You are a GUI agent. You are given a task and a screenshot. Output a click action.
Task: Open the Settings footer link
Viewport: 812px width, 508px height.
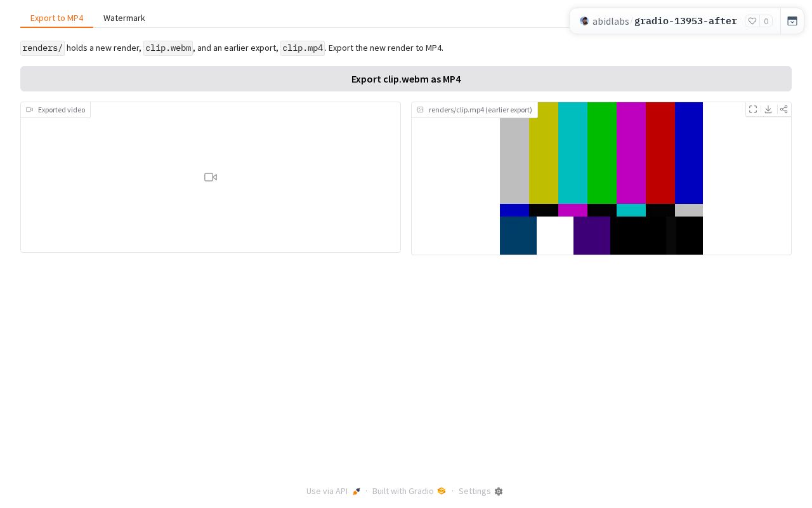(x=481, y=491)
